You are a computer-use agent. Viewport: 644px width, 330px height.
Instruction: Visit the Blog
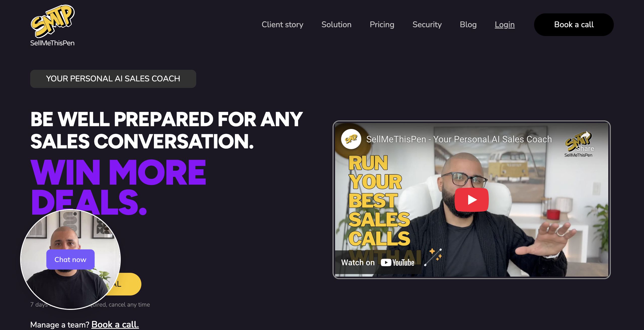tap(468, 24)
